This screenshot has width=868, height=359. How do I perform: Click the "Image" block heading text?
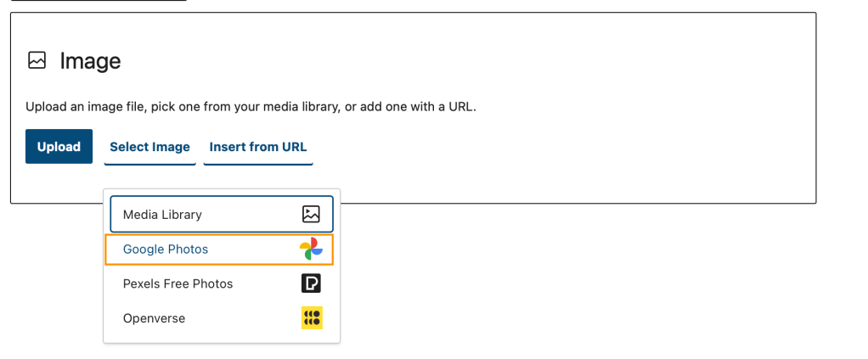90,61
